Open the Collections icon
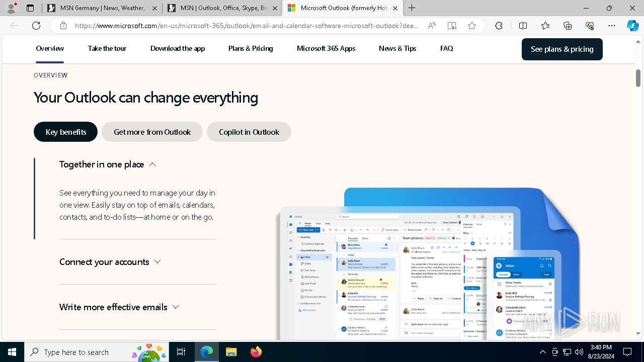644x362 pixels. tap(568, 26)
